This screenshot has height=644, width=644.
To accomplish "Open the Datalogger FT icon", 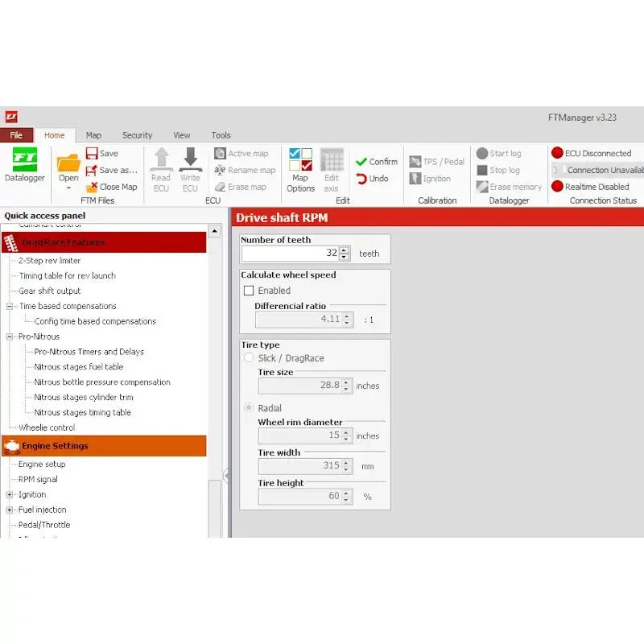I will 25,159.
